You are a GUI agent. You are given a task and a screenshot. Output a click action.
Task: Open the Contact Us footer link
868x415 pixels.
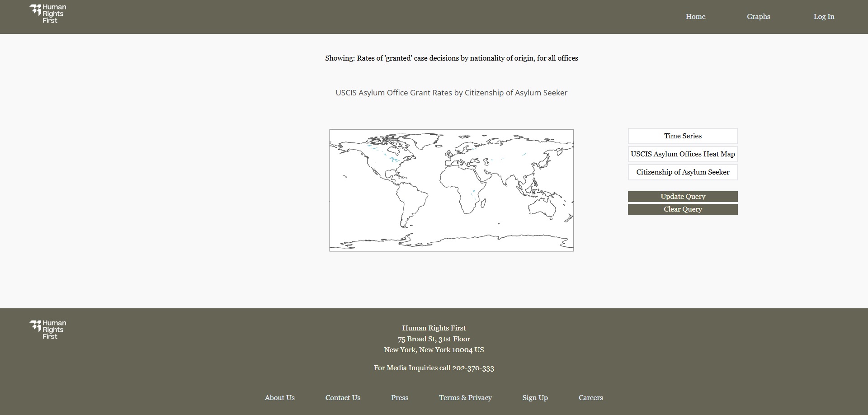coord(343,398)
